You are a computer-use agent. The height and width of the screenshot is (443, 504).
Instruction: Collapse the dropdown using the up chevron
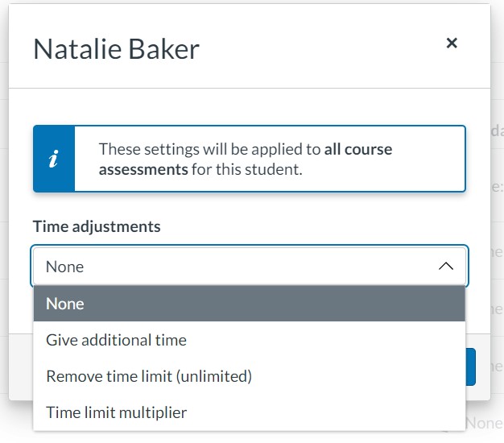point(446,266)
